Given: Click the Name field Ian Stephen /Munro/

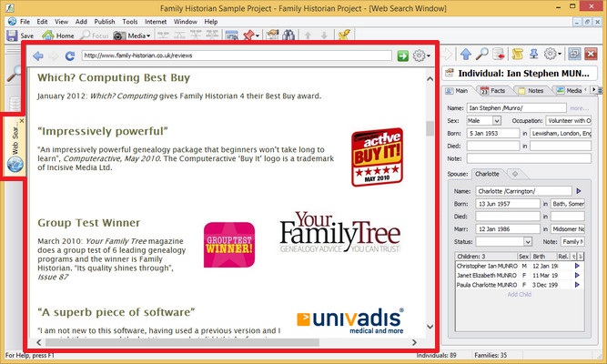Looking at the screenshot, I should tap(516, 108).
